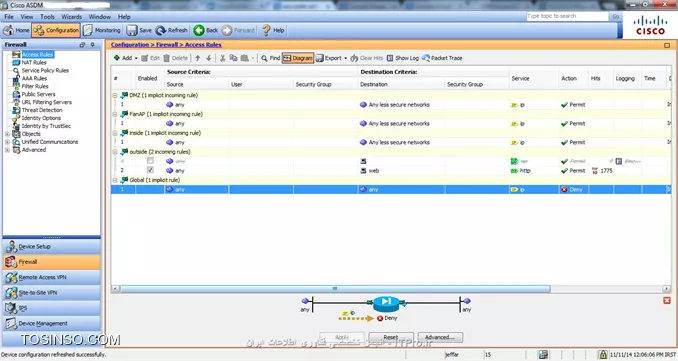The height and width of the screenshot is (361, 678).
Task: Click the Home toolbar icon
Action: 8,30
